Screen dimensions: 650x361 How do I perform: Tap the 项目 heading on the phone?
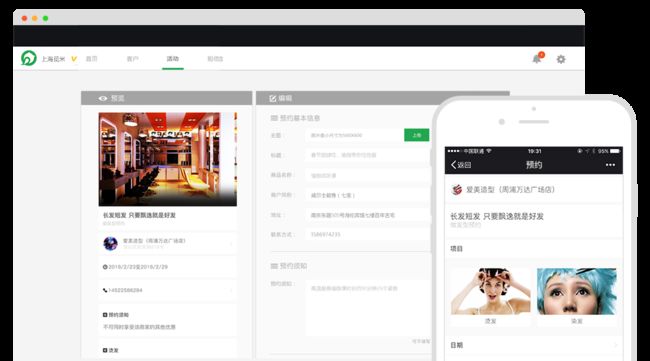click(456, 249)
